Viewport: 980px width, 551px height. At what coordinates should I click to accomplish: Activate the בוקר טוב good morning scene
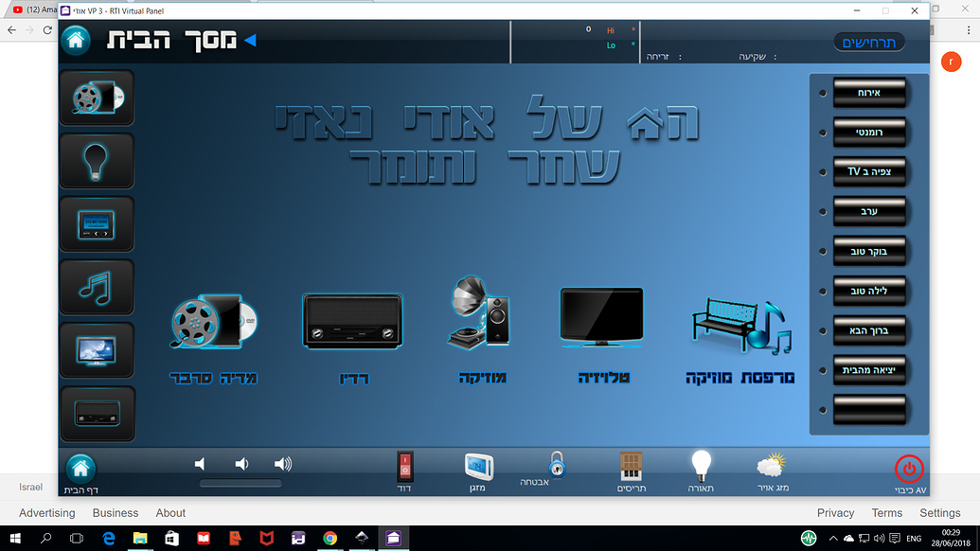[x=868, y=251]
